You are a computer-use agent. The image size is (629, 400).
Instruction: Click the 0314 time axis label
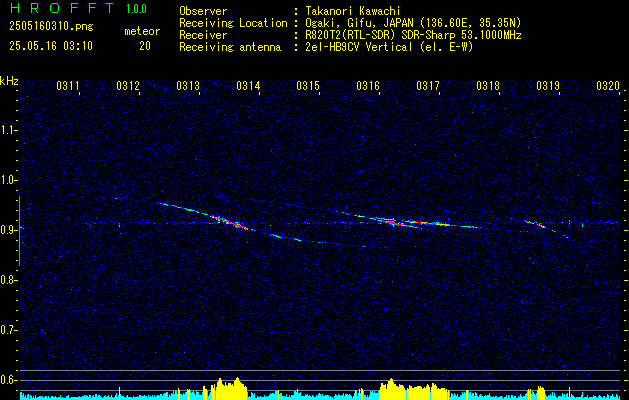tap(248, 85)
